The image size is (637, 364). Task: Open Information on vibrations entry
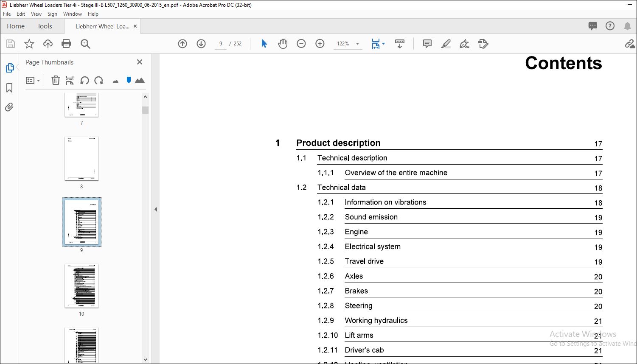(x=385, y=202)
